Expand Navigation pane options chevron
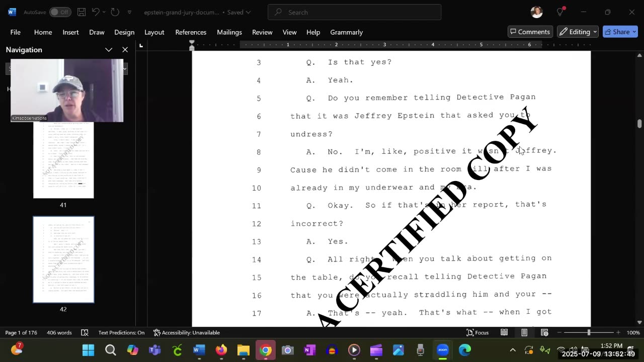The width and height of the screenshot is (644, 362). coord(109,50)
